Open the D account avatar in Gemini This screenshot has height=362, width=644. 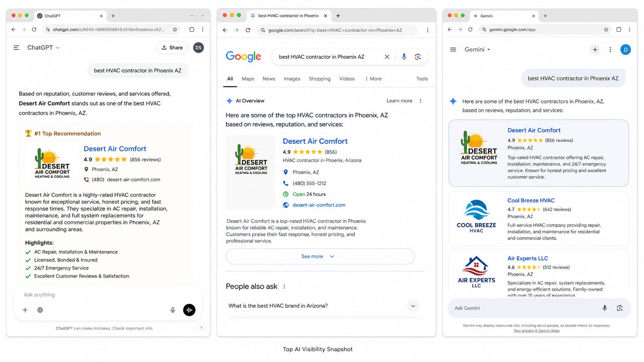coord(626,50)
